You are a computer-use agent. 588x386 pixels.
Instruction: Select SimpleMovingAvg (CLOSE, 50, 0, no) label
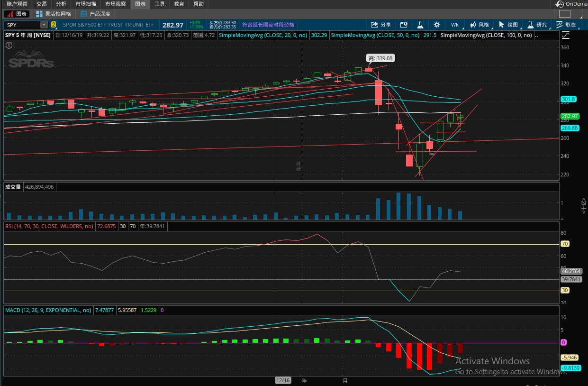pyautogui.click(x=374, y=35)
